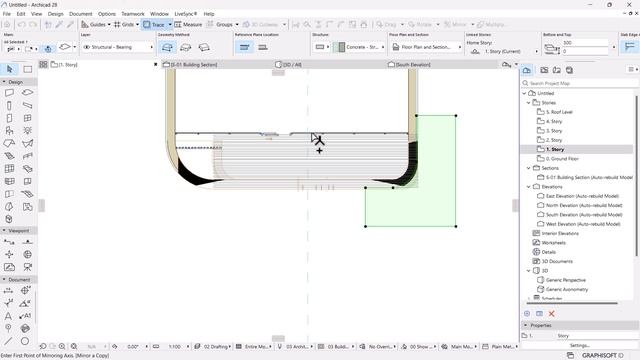Toggle Guides on the toolbar
Viewport: 640px width, 360px height.
(94, 24)
